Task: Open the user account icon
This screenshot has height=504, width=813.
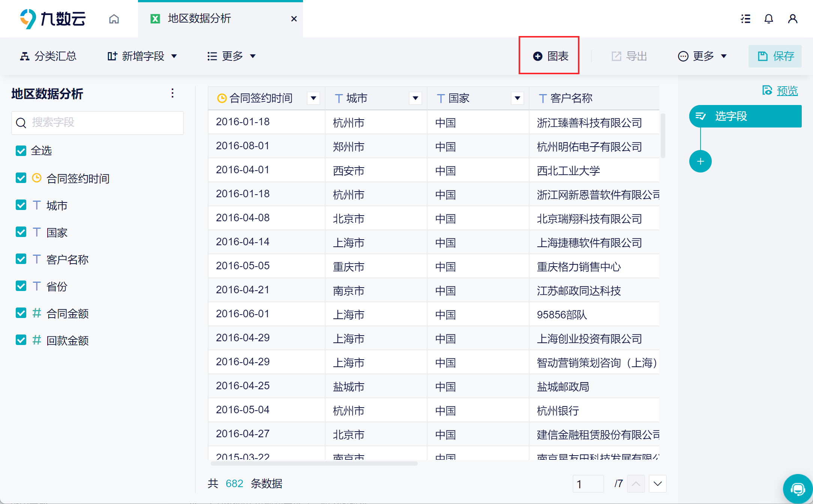Action: 792,19
